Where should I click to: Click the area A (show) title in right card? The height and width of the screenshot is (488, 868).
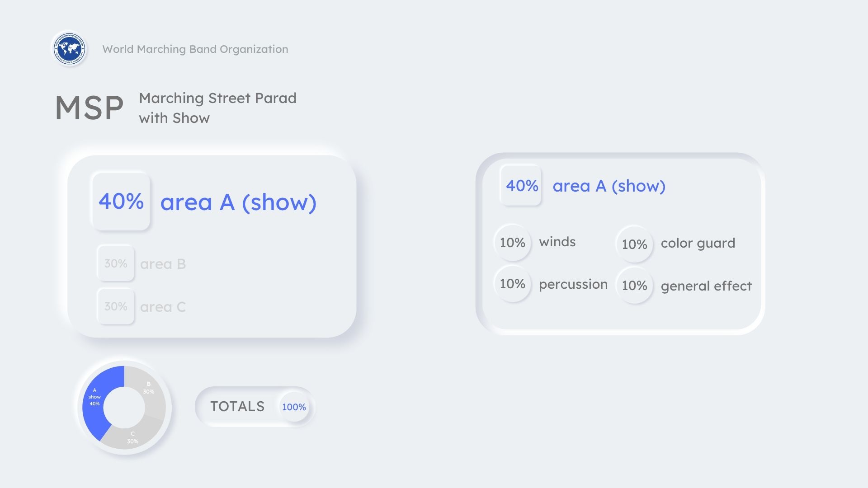(609, 186)
